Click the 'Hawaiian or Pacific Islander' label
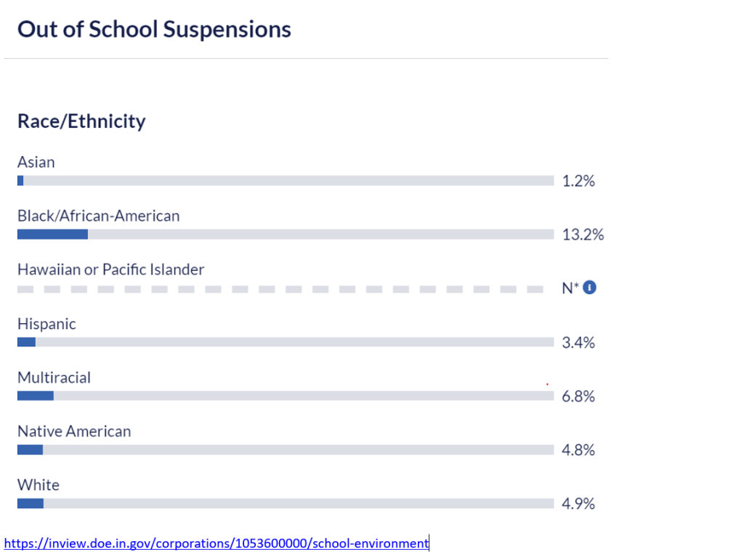The height and width of the screenshot is (560, 744). 110,269
